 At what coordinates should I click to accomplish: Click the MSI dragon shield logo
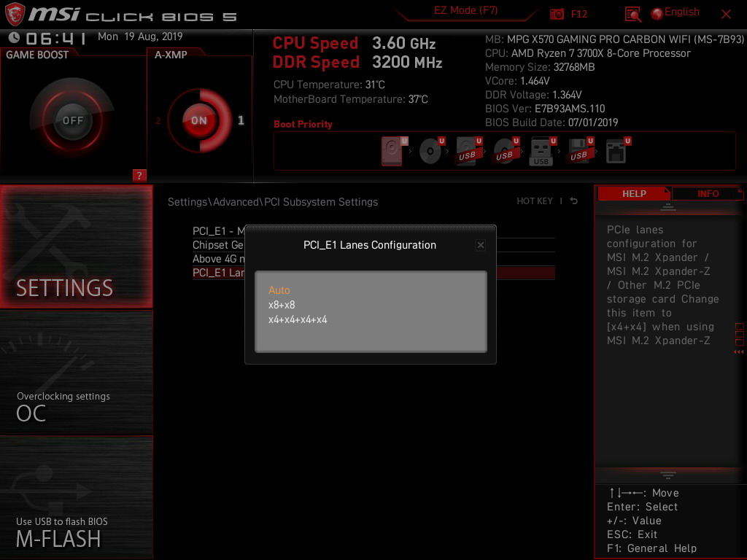coord(15,13)
